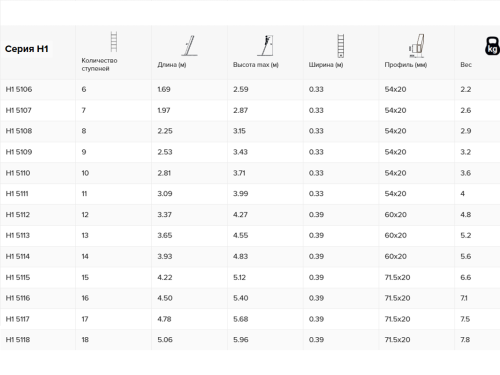Click the profile cross-section icon
This screenshot has width=500, height=375.
tap(417, 45)
